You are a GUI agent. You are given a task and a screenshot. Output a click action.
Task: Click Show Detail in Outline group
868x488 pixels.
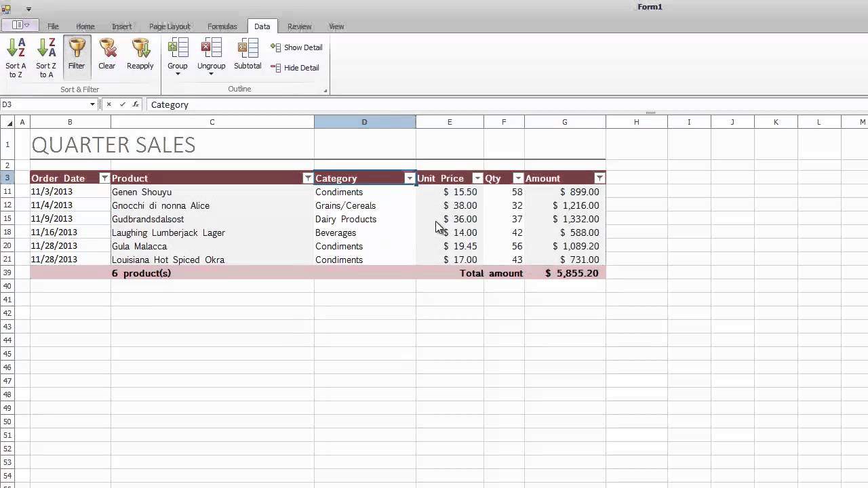[x=296, y=47]
